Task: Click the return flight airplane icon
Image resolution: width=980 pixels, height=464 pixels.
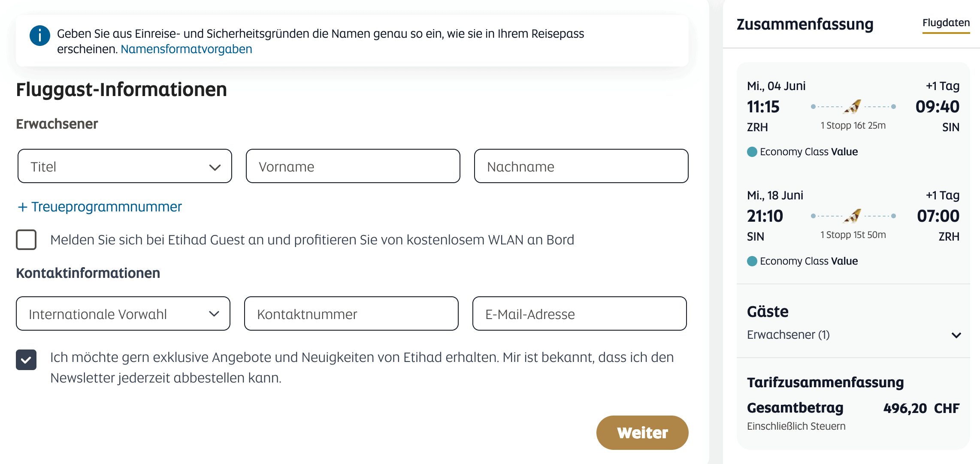Action: click(853, 216)
